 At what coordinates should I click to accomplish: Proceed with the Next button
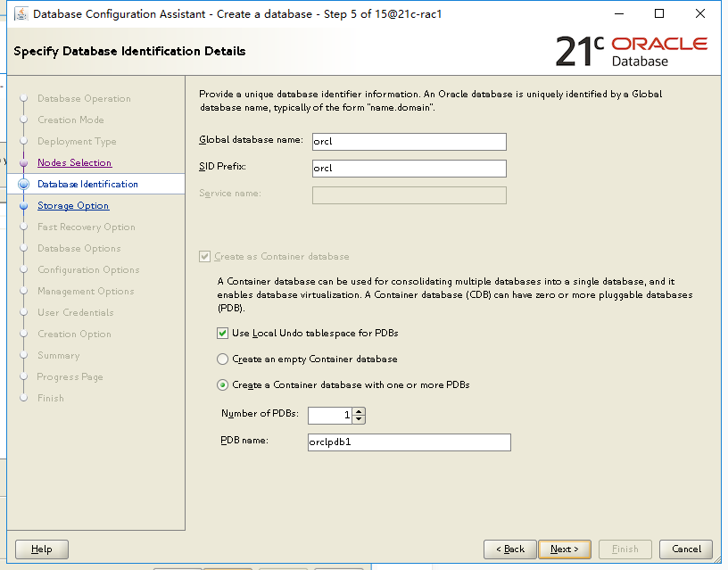pos(565,549)
